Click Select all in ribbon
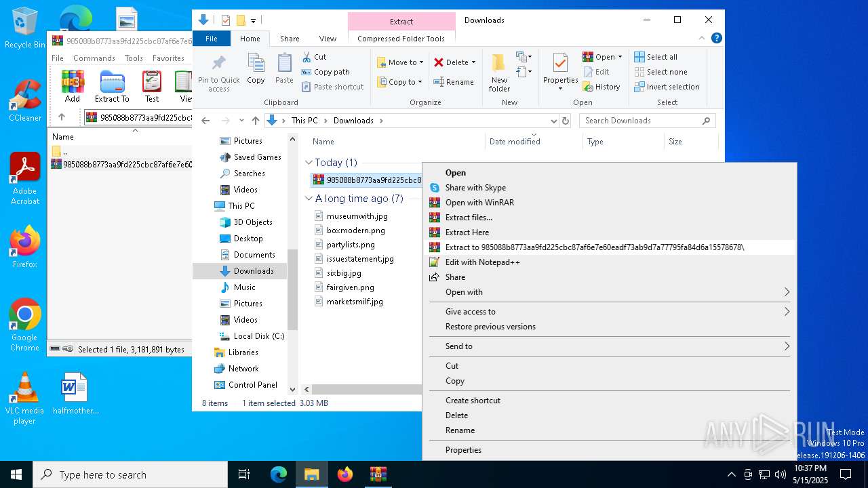 tap(656, 57)
